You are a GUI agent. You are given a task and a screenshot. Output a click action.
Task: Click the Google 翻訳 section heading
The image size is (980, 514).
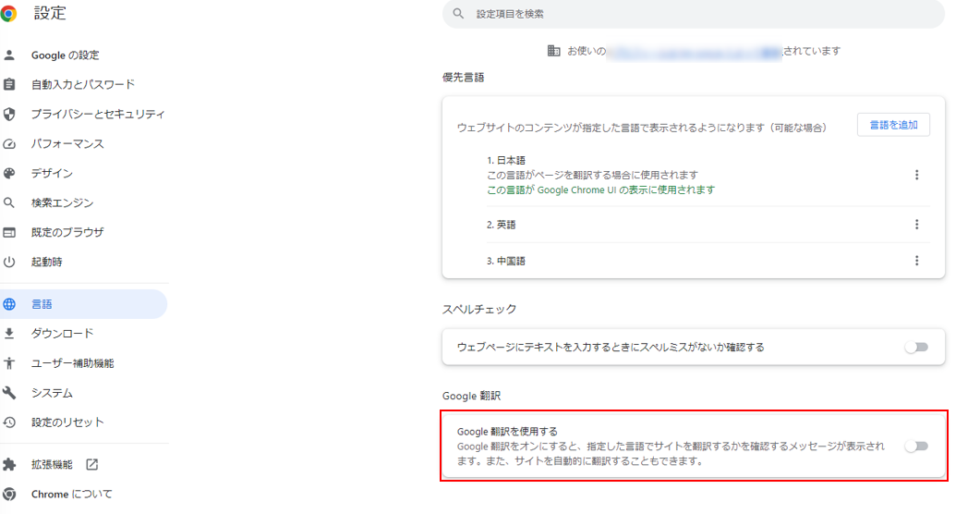[471, 396]
